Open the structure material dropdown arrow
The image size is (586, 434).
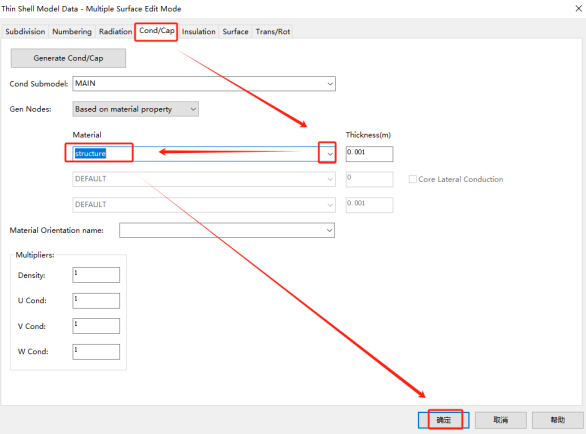coord(330,154)
